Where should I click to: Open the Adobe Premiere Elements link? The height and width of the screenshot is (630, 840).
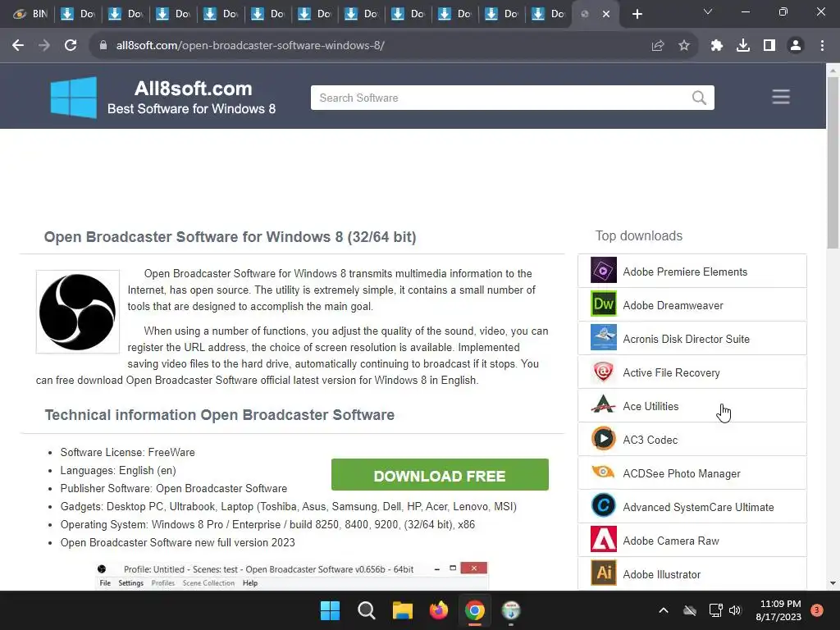click(x=685, y=272)
